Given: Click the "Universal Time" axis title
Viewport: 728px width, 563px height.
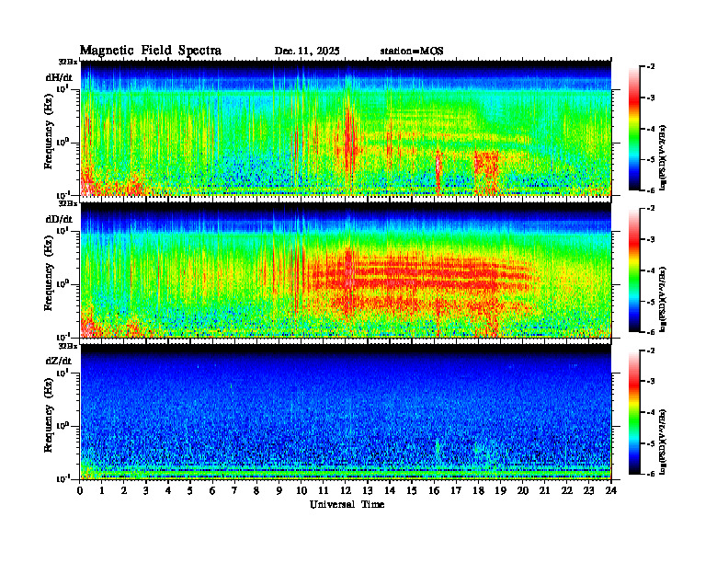Looking at the screenshot, I should tap(347, 504).
